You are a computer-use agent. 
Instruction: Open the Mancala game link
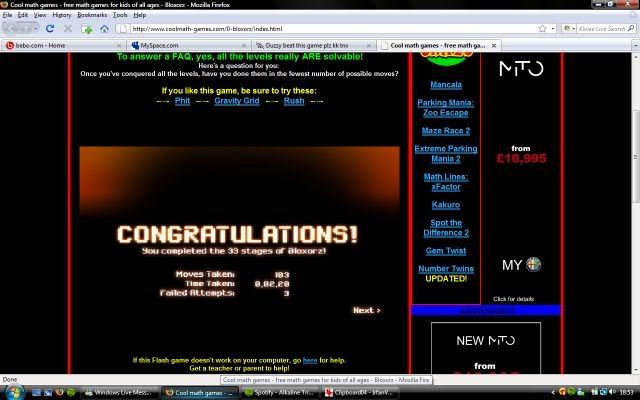tap(445, 85)
